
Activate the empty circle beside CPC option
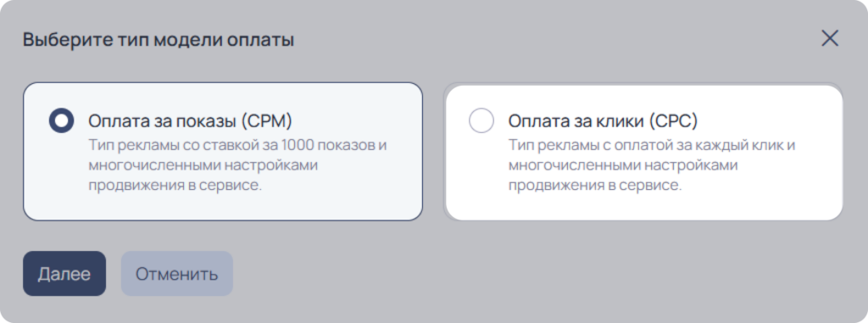point(481,120)
